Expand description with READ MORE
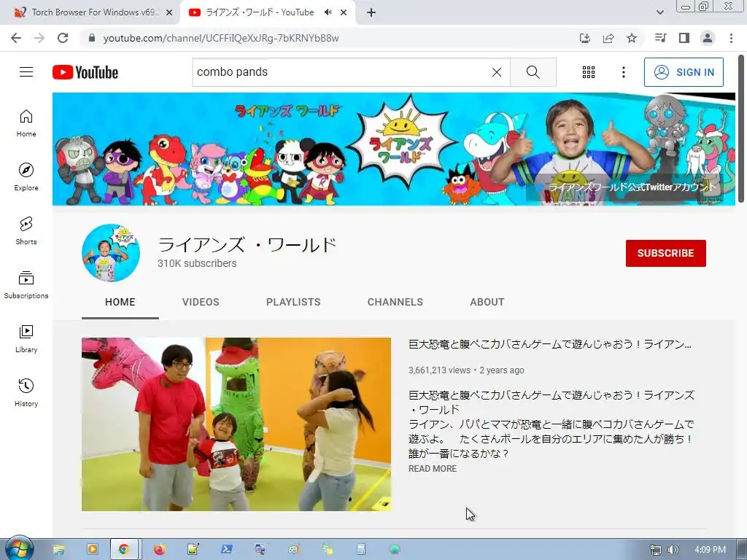Screen dimensions: 747x560 pos(433,469)
